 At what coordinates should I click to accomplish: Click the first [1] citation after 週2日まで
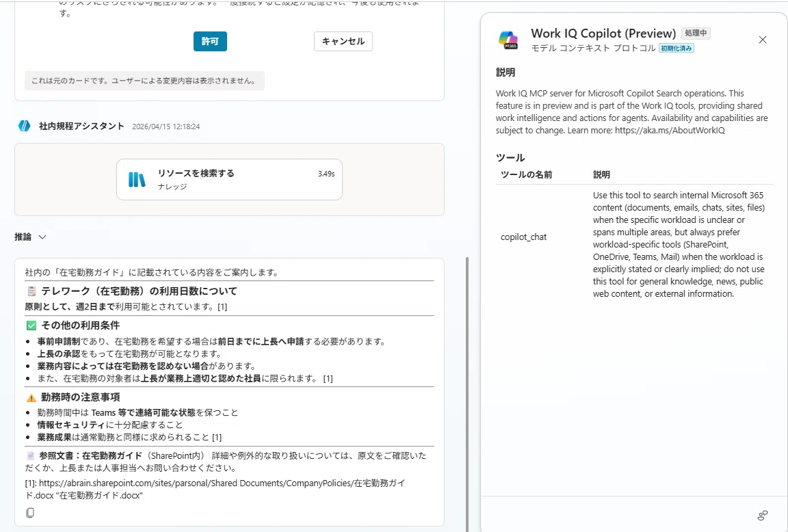pyautogui.click(x=222, y=307)
